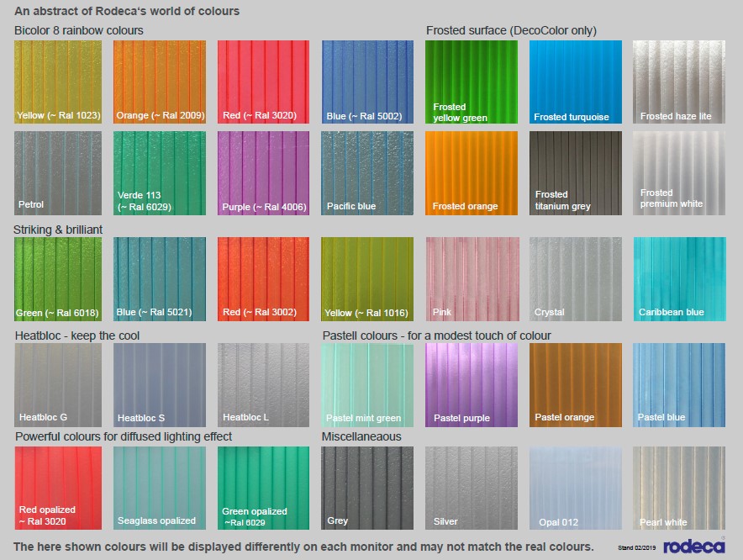Select the Red (~ Ral 3002) swatch
Viewport: 743px width, 560px height.
[x=263, y=279]
